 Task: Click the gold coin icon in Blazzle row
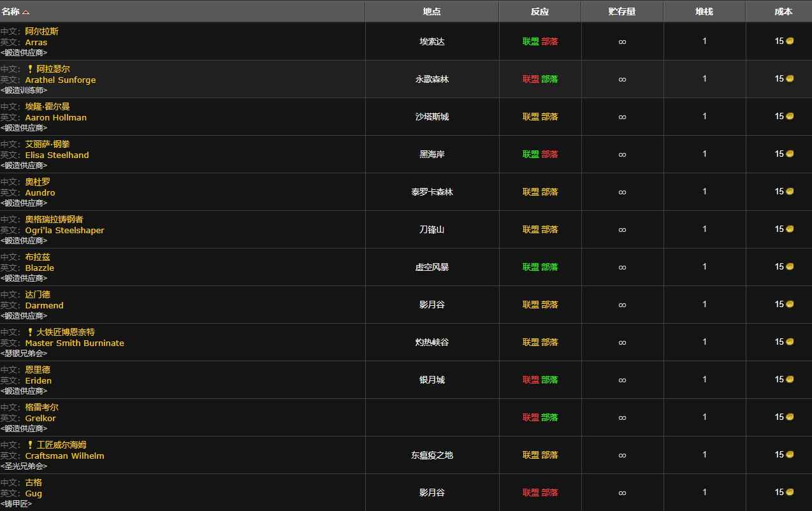[790, 266]
